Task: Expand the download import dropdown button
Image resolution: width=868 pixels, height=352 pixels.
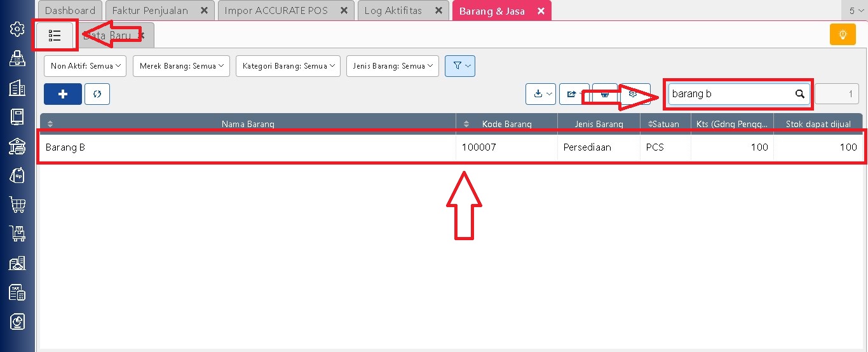Action: point(541,94)
